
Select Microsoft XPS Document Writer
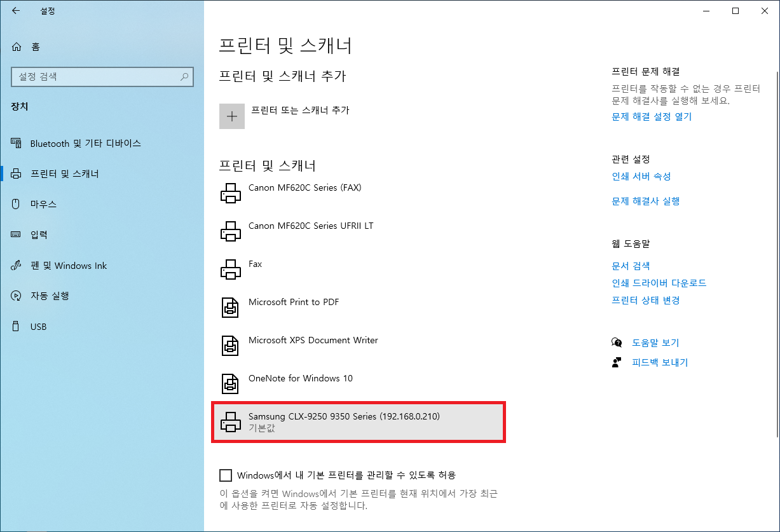pos(359,346)
